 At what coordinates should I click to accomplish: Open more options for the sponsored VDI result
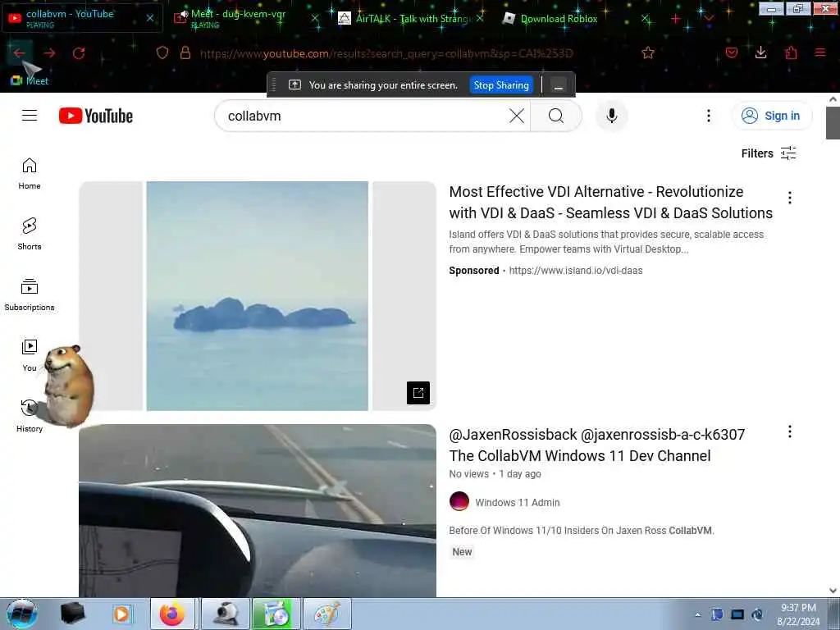(790, 198)
